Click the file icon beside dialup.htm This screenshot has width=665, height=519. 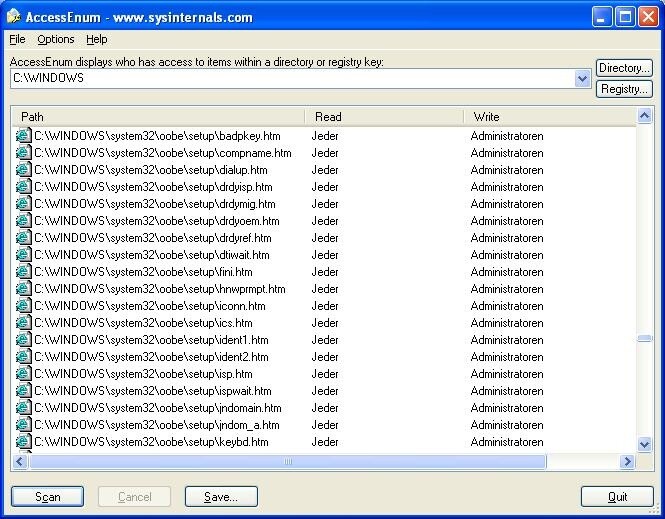24,170
